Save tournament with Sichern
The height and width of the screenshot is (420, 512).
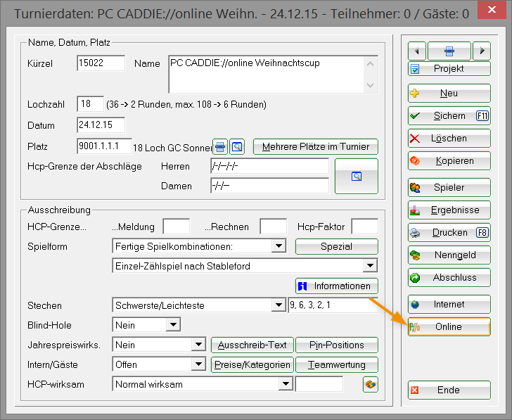449,116
